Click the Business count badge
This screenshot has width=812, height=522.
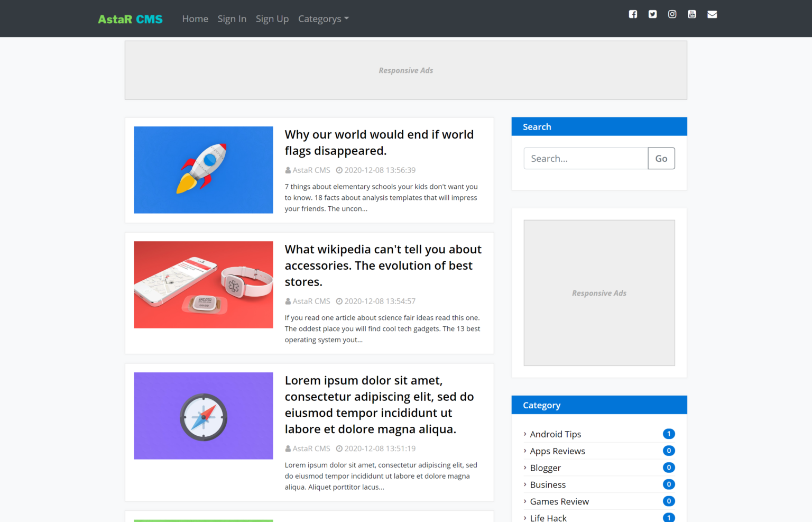[669, 484]
